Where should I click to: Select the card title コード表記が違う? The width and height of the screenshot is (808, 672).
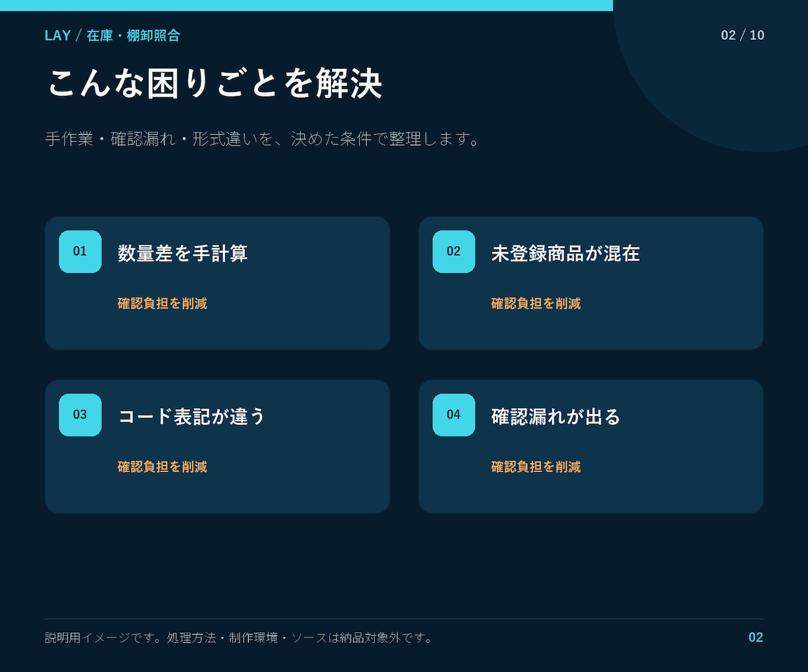[x=191, y=416]
